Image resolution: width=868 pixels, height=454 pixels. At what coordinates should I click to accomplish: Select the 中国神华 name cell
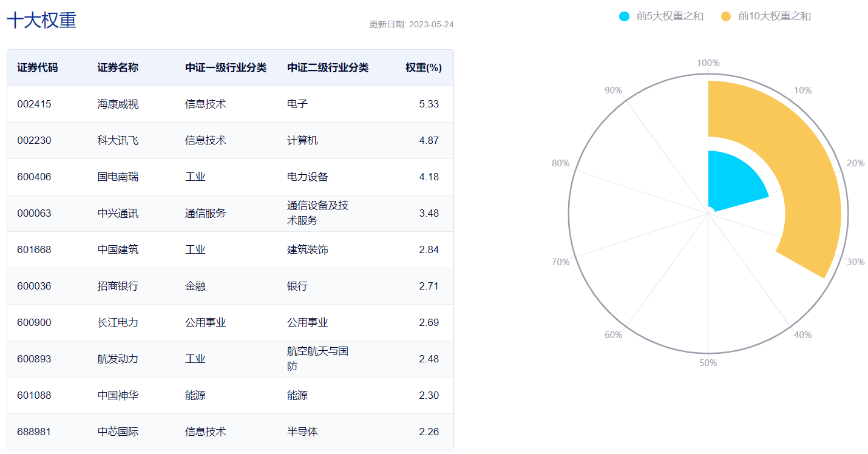click(118, 396)
